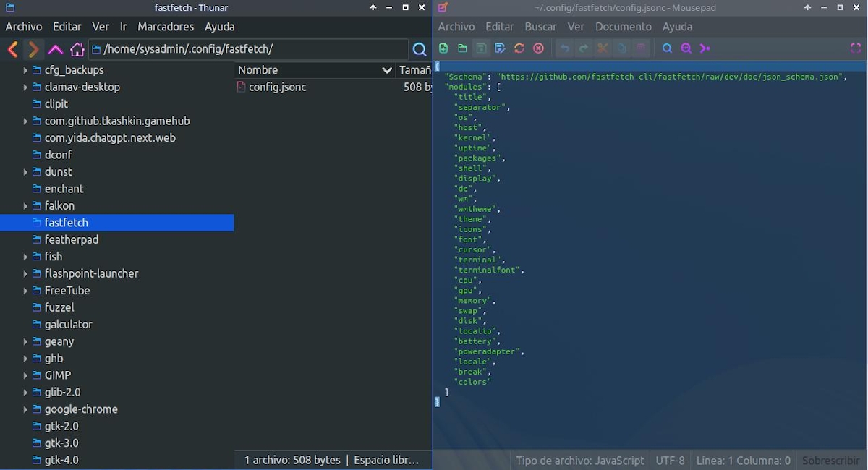This screenshot has width=868, height=470.
Task: Go to home folder in Thunar
Action: pos(77,50)
